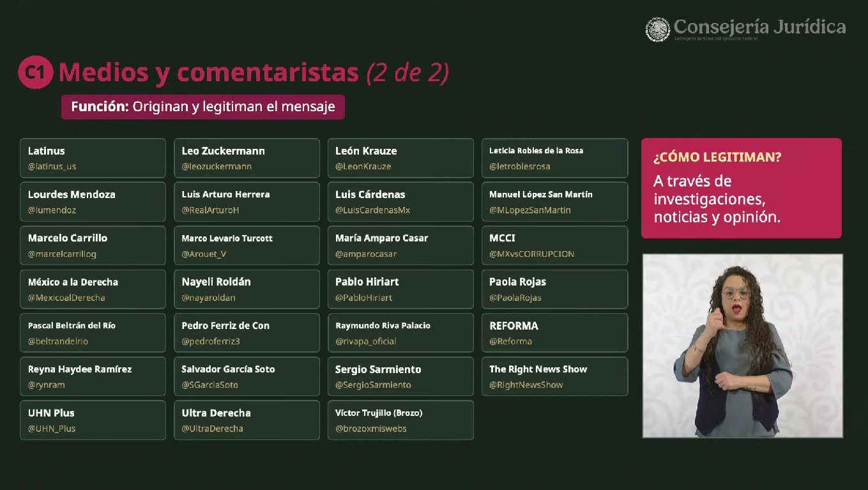This screenshot has height=490, width=868.
Task: Select the "@LuisCardenasMx" handle
Action: tap(373, 210)
